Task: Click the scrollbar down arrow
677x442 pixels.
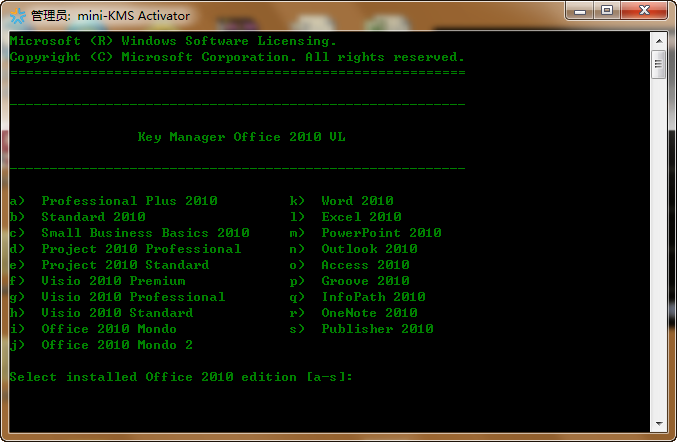Action: (x=658, y=423)
